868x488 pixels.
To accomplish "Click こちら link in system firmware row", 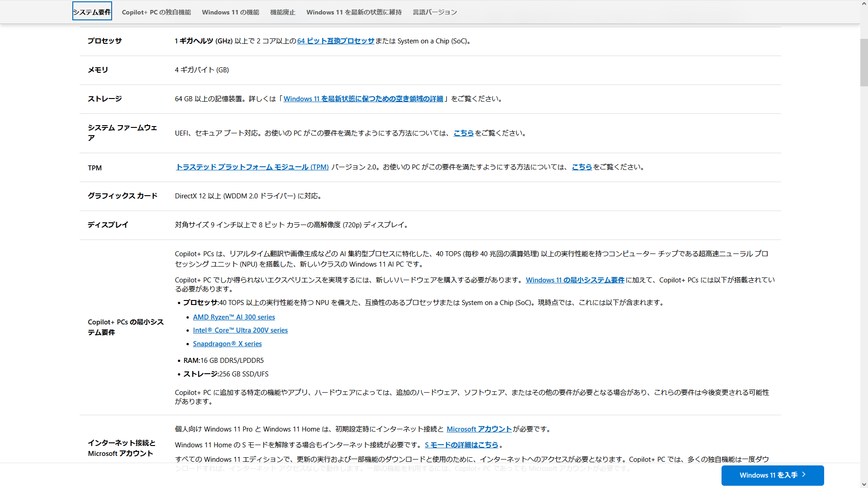I will 463,133.
